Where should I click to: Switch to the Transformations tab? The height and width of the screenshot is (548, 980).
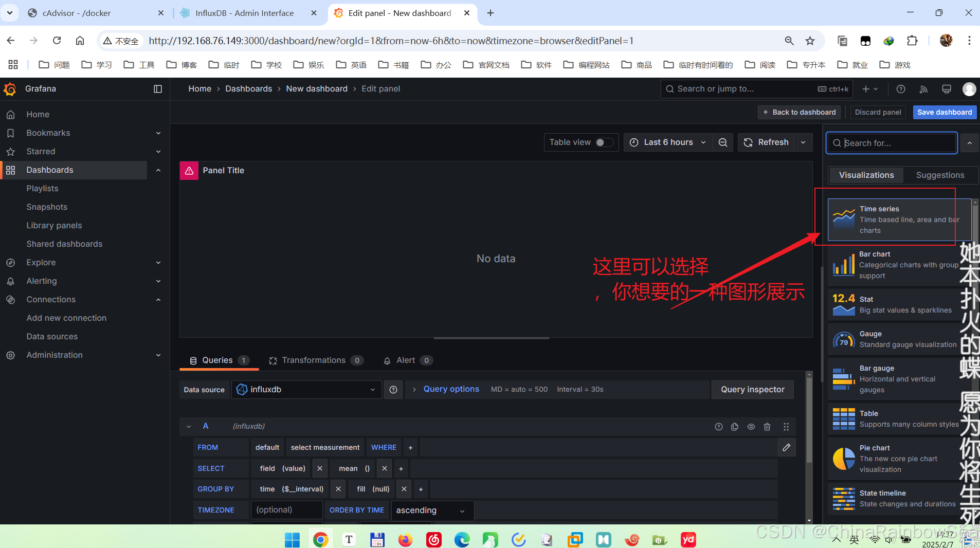pyautogui.click(x=313, y=360)
